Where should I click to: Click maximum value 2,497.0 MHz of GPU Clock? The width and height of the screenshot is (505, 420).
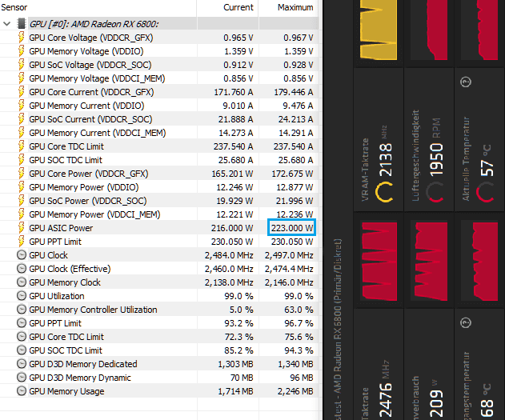pos(289,255)
